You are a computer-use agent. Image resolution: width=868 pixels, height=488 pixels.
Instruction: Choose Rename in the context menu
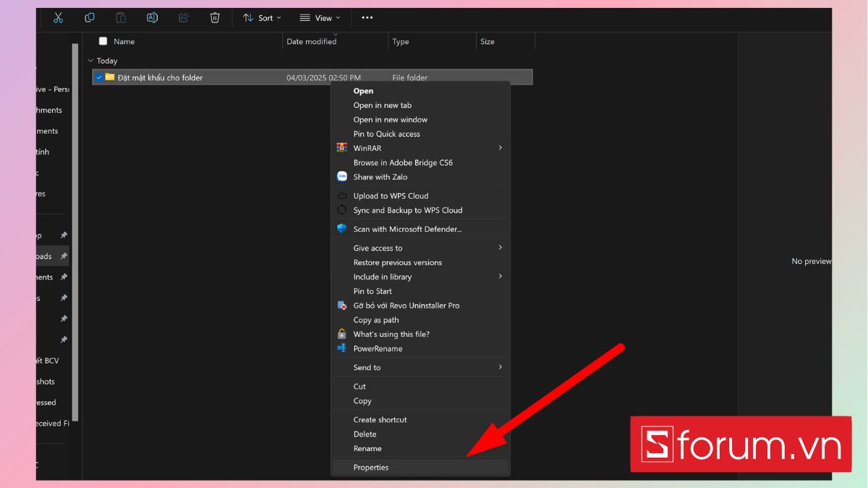(420, 449)
